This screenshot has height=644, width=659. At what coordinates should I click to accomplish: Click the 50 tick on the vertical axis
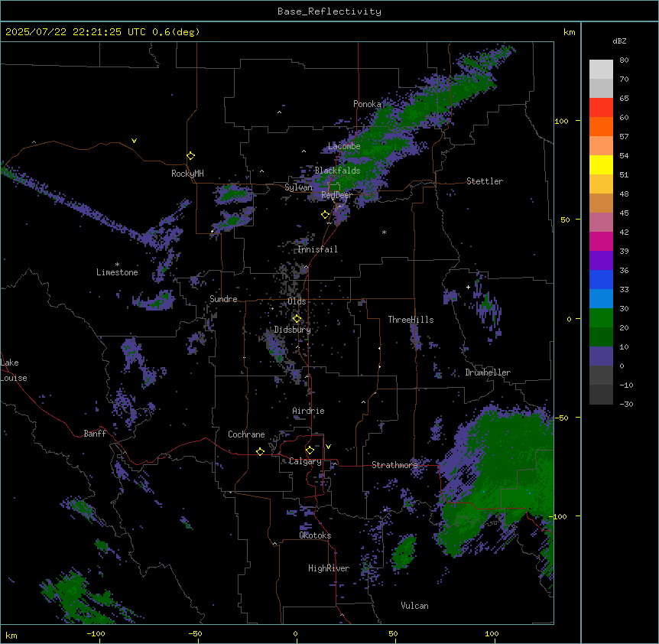coord(565,220)
